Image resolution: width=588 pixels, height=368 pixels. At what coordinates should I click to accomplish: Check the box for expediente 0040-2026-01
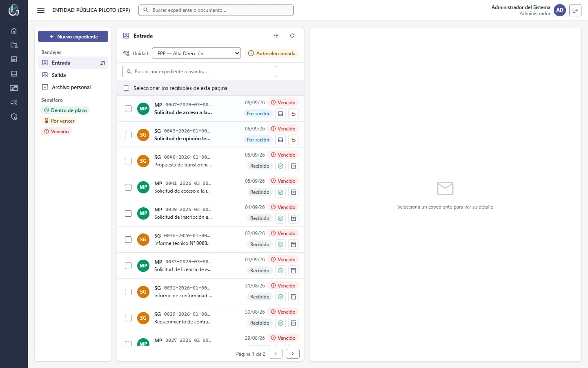pos(128,161)
